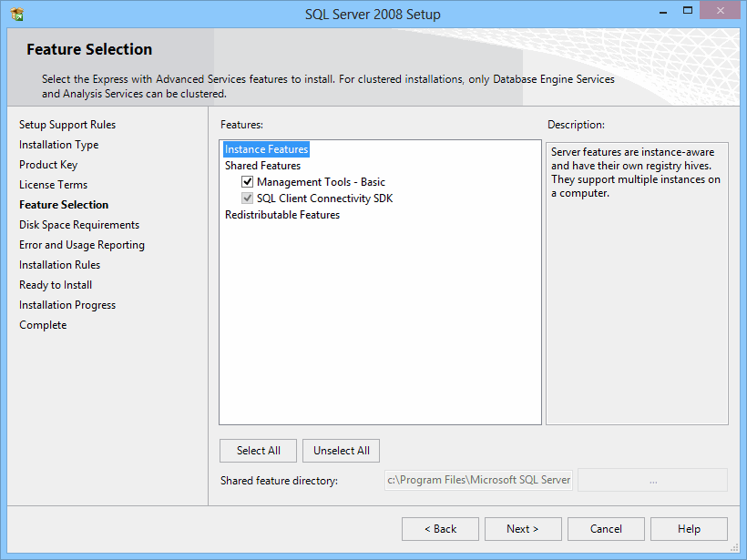Proceed with the Next > button
The width and height of the screenshot is (747, 560).
pyautogui.click(x=523, y=529)
